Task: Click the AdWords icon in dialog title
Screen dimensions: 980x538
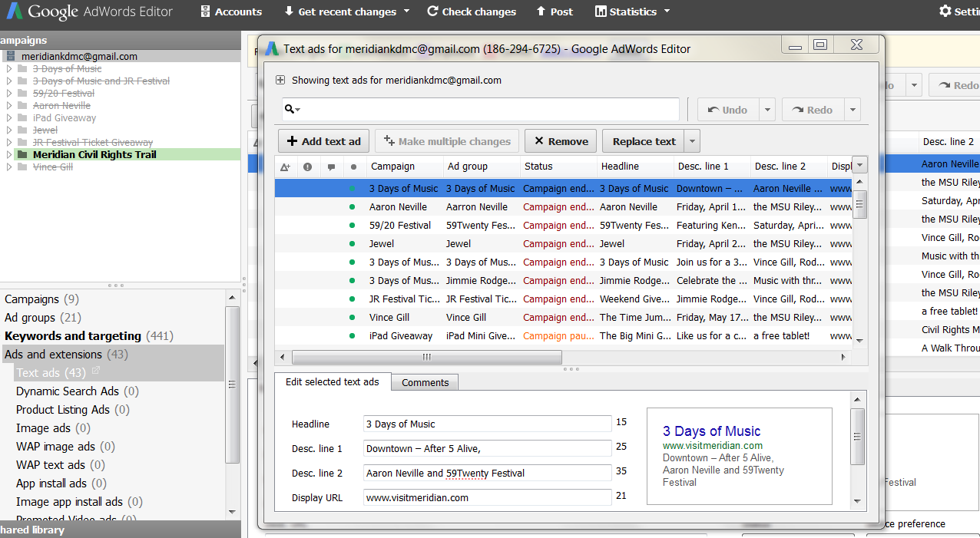Action: point(272,48)
